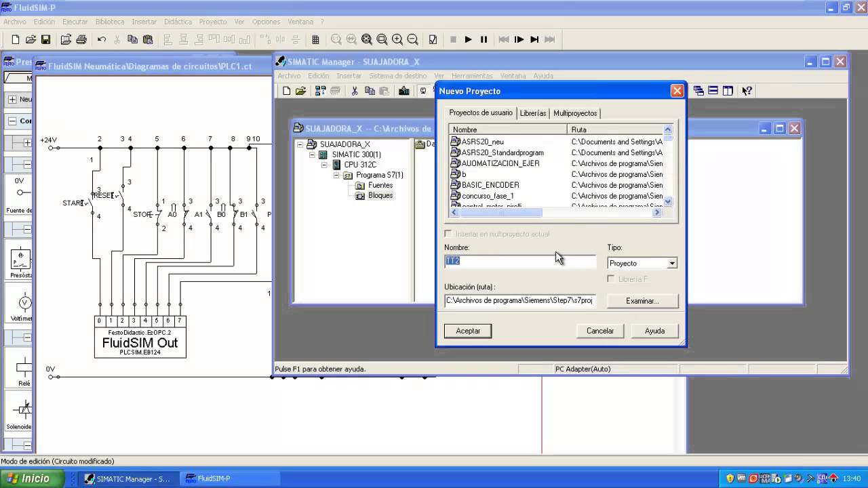Start simulation with Play button
The image size is (868, 488).
click(x=468, y=40)
